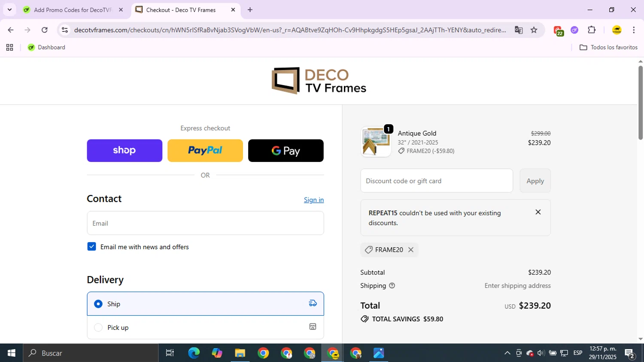Focus the Discount code or gift card field

point(437,181)
